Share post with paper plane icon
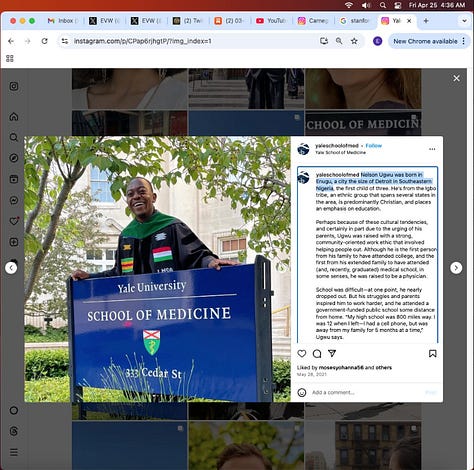The height and width of the screenshot is (470, 474). point(332,353)
